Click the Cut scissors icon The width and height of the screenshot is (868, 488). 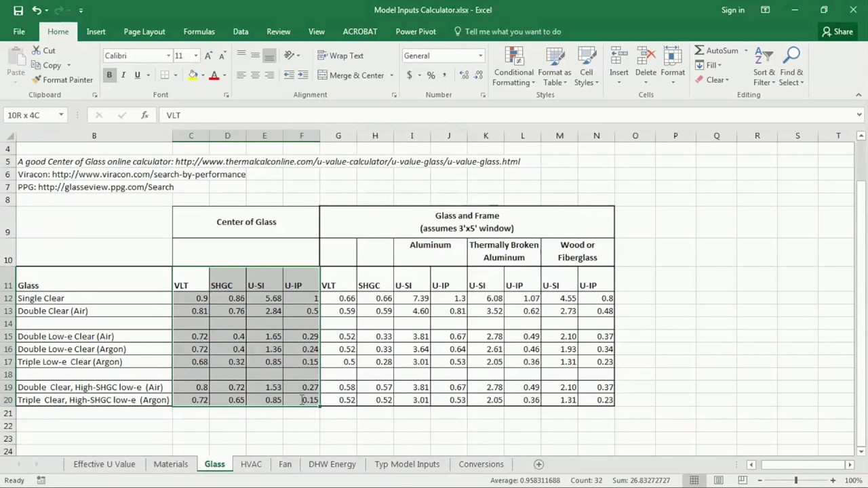(36, 51)
